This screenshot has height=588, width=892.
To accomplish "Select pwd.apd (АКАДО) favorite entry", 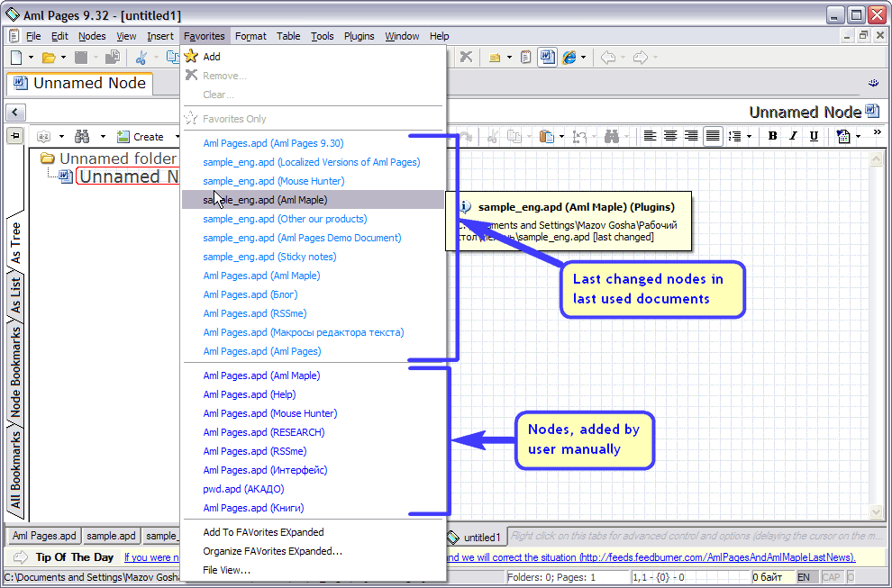I will [312, 489].
